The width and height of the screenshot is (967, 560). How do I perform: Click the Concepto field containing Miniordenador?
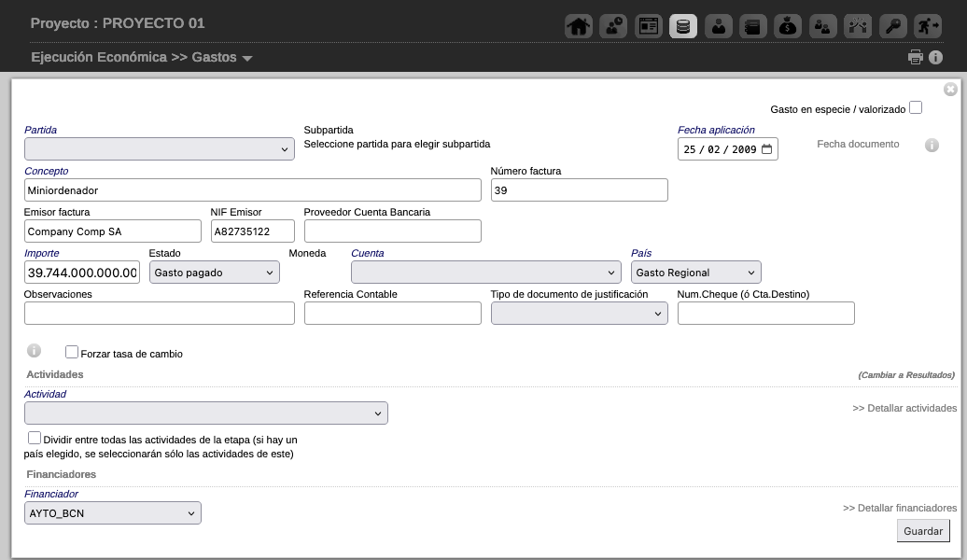coord(252,190)
